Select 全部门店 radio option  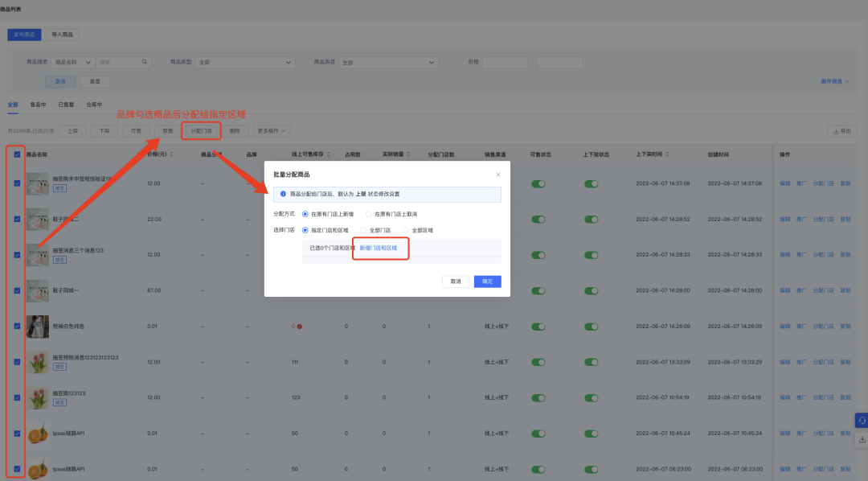[364, 230]
